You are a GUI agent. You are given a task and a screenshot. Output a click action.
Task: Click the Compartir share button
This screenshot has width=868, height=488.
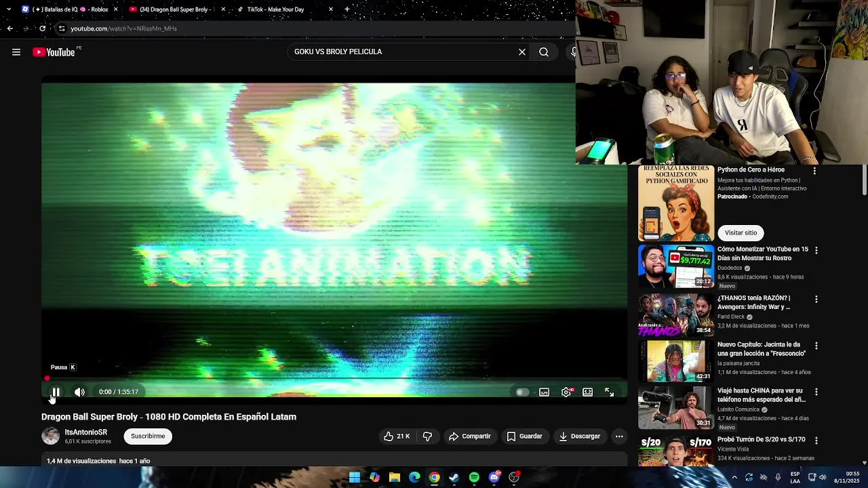pos(469,436)
